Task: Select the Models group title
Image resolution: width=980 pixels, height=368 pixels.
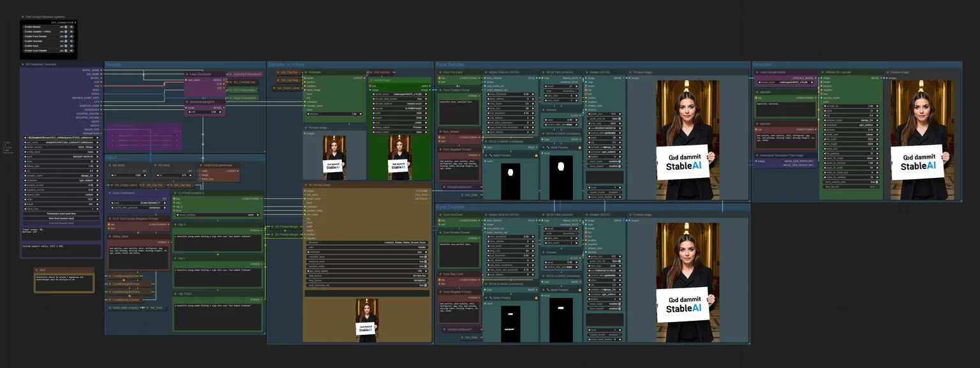Action: 113,64
